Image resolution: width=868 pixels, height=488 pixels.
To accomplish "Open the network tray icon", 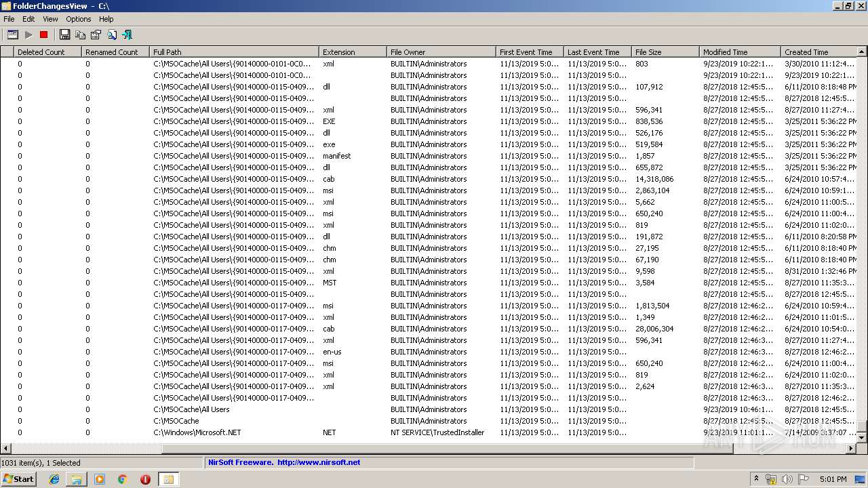I will click(771, 479).
